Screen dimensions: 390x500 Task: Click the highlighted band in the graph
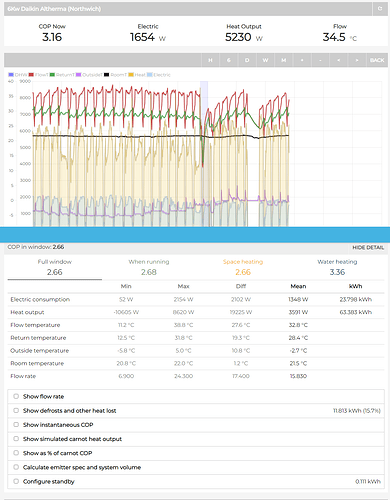pyautogui.click(x=204, y=154)
